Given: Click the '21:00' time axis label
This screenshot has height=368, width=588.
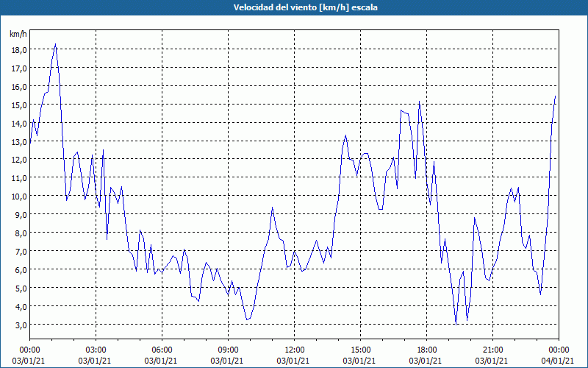Looking at the screenshot, I should click(x=492, y=350).
